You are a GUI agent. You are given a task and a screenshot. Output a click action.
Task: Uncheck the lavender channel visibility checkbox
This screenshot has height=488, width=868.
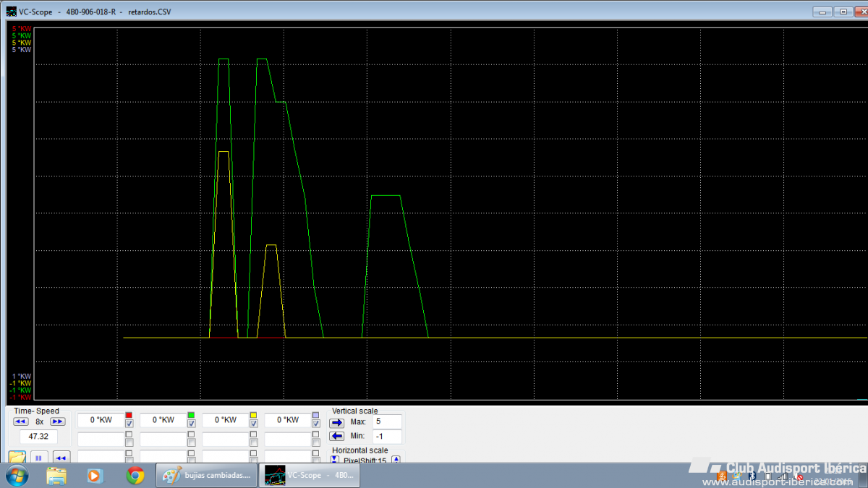pyautogui.click(x=316, y=424)
